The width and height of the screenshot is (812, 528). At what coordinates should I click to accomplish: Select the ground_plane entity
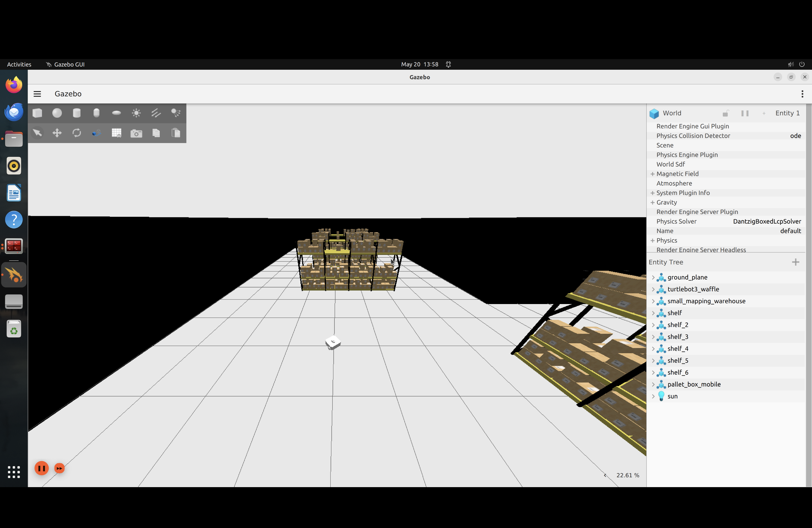(687, 277)
